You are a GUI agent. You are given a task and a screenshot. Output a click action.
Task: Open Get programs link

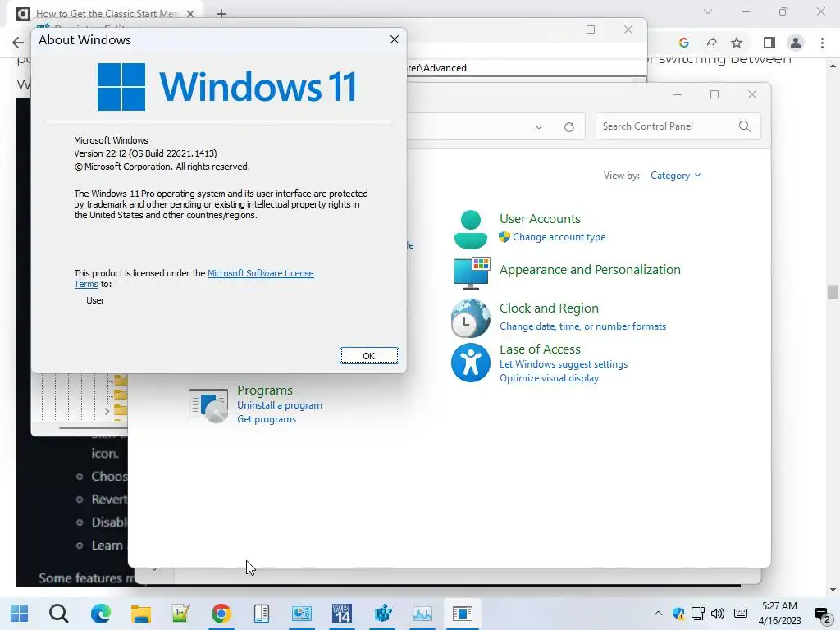267,419
